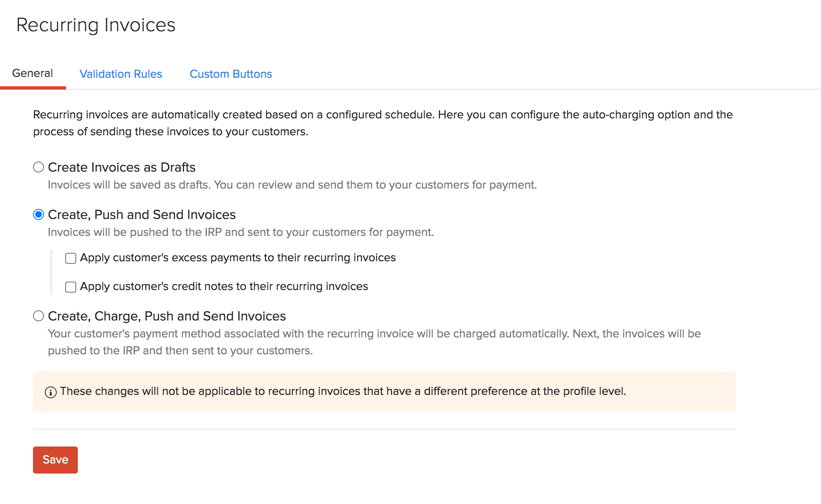This screenshot has width=821, height=504.
Task: Switch to the Validation Rules tab
Action: tap(120, 74)
